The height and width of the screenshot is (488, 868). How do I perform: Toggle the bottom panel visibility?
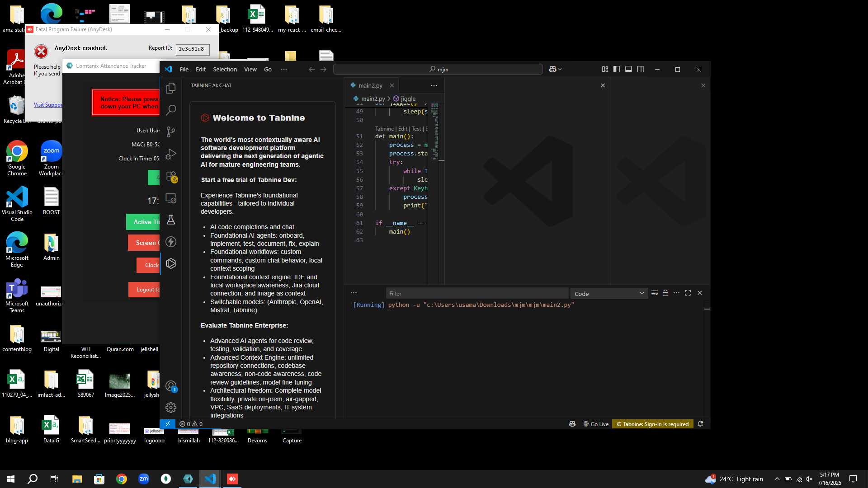628,69
